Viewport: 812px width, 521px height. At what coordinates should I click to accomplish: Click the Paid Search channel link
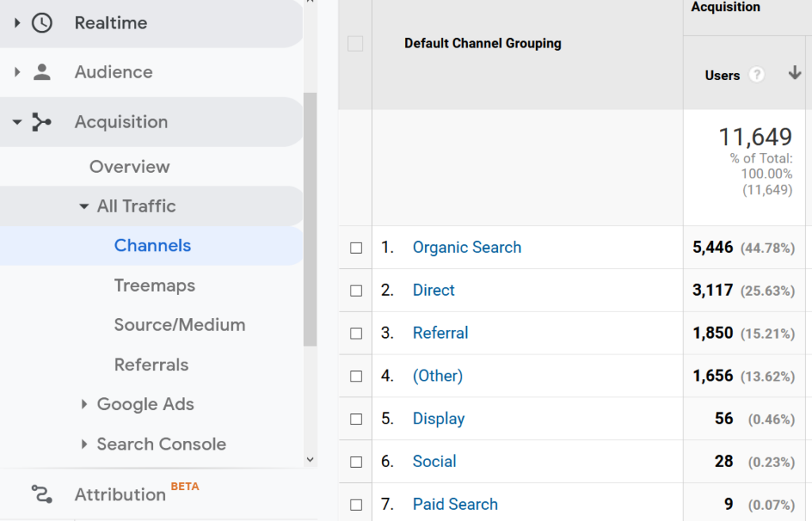click(x=454, y=504)
